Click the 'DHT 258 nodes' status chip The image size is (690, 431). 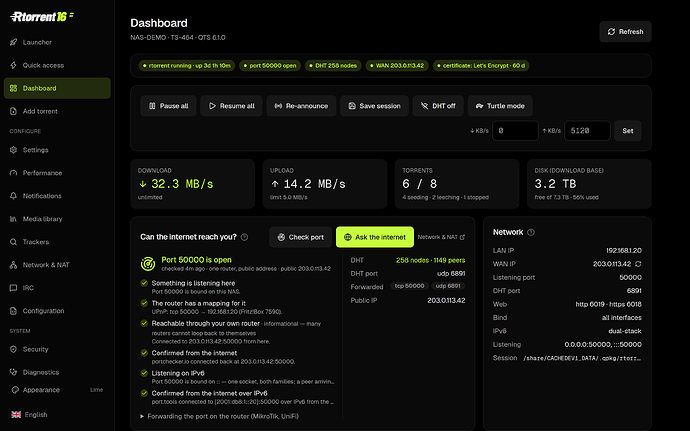click(x=333, y=66)
